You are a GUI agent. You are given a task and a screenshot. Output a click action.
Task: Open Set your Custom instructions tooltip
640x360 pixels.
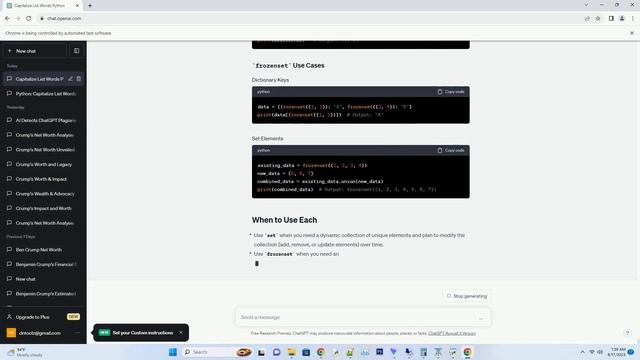142,333
